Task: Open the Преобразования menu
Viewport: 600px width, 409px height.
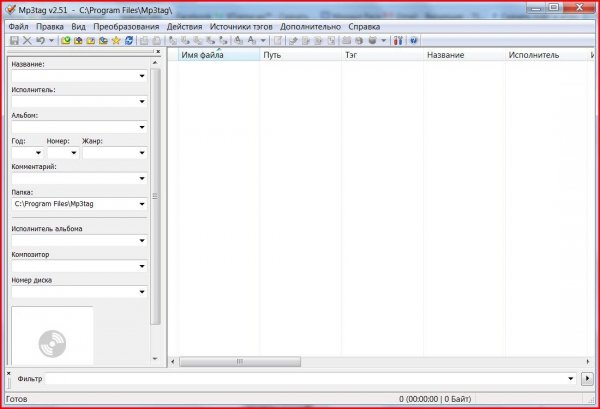Action: point(126,27)
